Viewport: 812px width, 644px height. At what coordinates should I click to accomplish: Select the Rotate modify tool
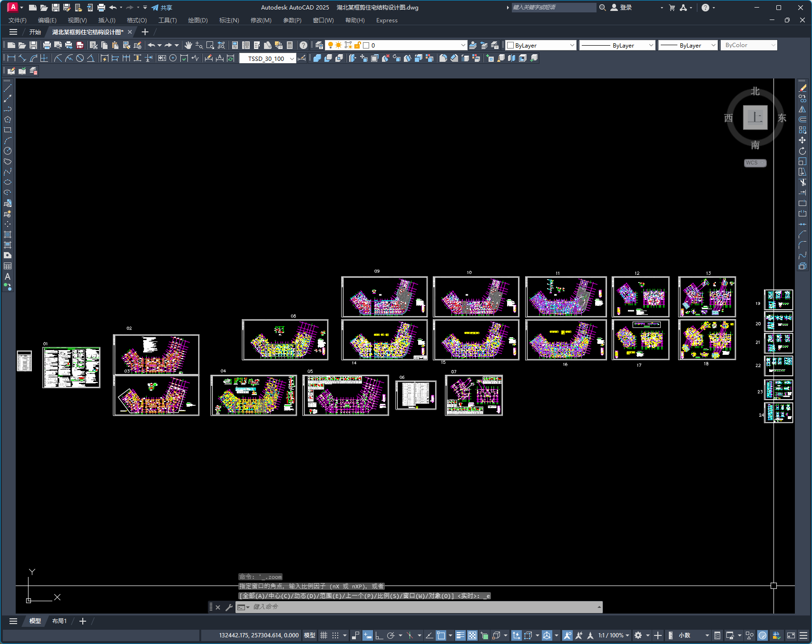pos(802,151)
